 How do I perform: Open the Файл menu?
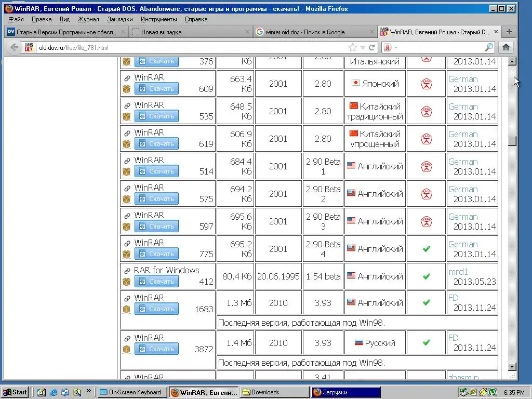(16, 19)
